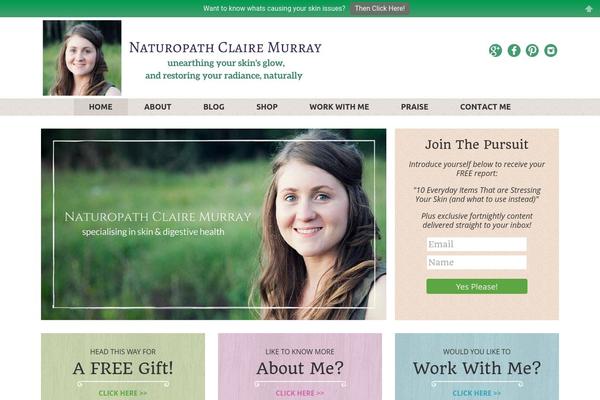Open the 'Work With Me?' blue banner
Screen dimensions: 600x400
tap(477, 367)
